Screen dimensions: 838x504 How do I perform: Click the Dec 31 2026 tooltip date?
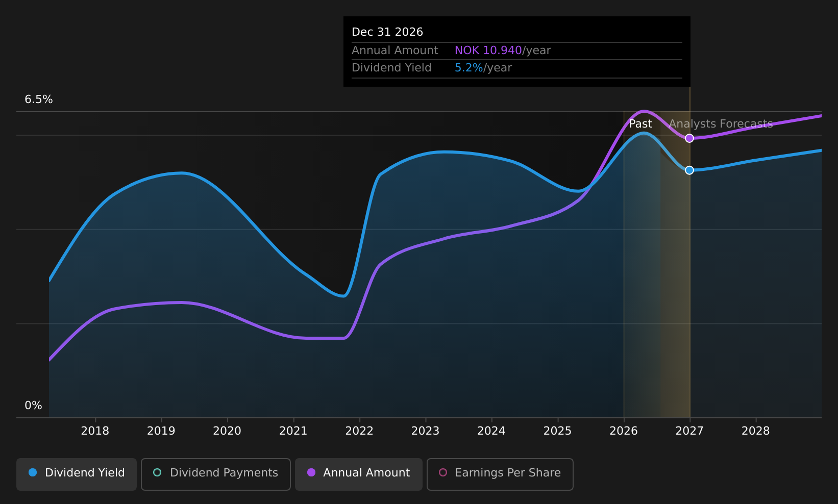387,32
